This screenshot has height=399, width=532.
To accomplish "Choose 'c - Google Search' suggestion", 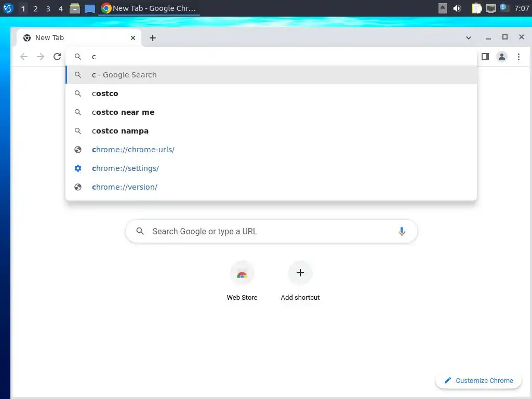I will [x=271, y=75].
